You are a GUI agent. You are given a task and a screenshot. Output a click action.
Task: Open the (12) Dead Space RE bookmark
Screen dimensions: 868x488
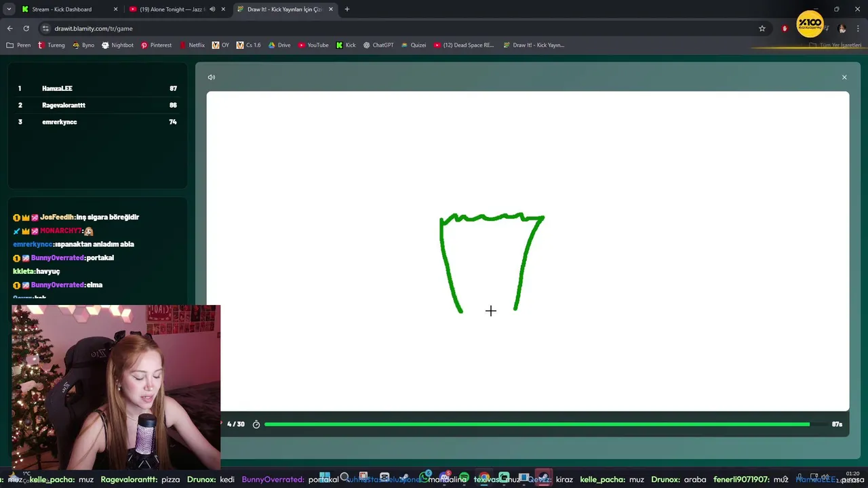click(463, 45)
